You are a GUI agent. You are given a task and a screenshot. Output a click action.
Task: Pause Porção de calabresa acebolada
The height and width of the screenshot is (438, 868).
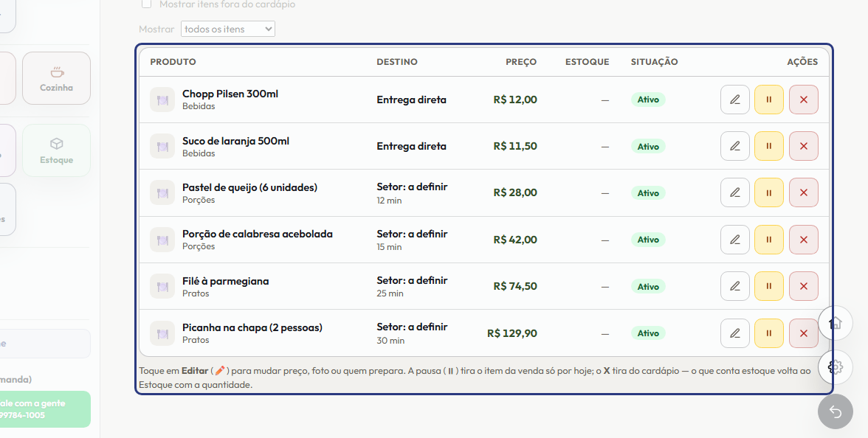click(769, 240)
